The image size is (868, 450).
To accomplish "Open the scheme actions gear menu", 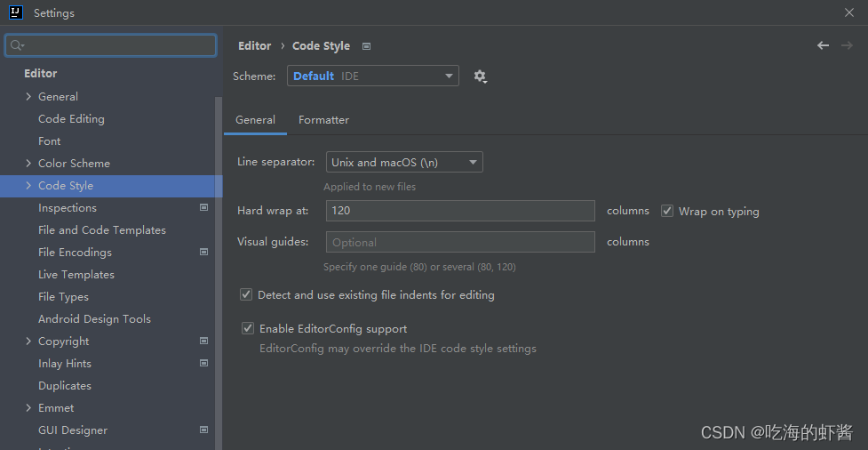I will point(480,76).
